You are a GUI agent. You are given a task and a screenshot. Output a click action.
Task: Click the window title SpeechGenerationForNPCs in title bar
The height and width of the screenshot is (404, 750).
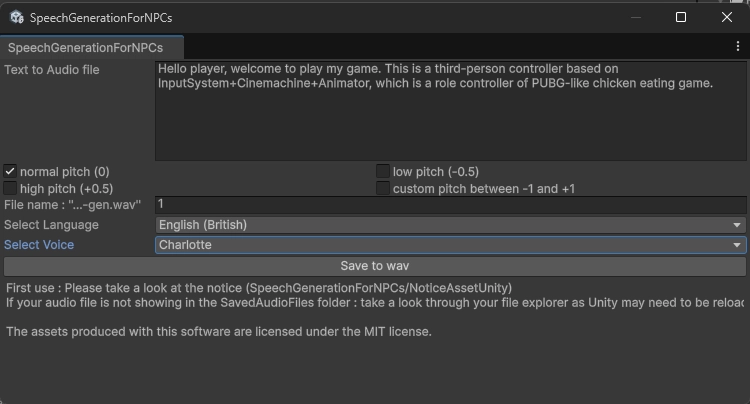pyautogui.click(x=101, y=18)
